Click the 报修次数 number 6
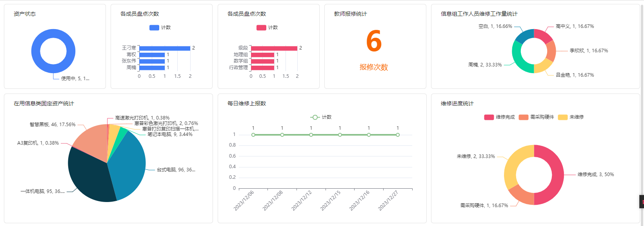Screen dimensions: 644x226 tap(374, 41)
